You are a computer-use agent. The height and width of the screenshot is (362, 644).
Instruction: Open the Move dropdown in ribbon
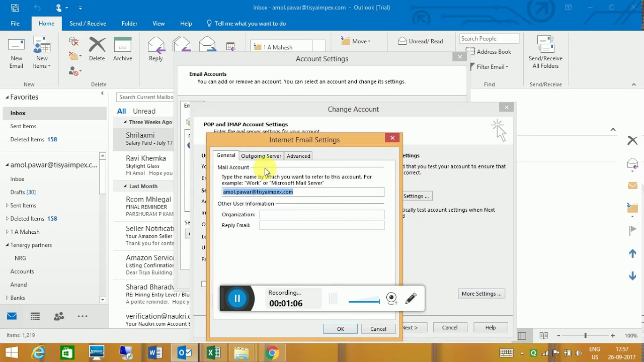pos(356,41)
